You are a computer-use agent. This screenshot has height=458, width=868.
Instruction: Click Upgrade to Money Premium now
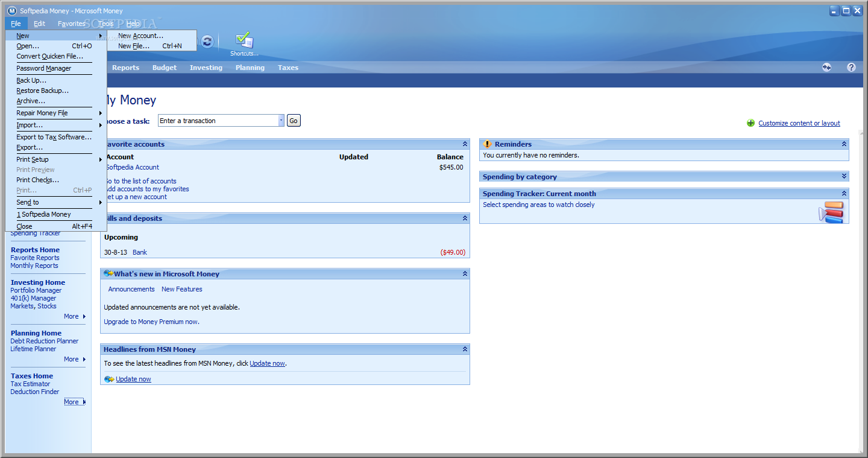pyautogui.click(x=151, y=322)
